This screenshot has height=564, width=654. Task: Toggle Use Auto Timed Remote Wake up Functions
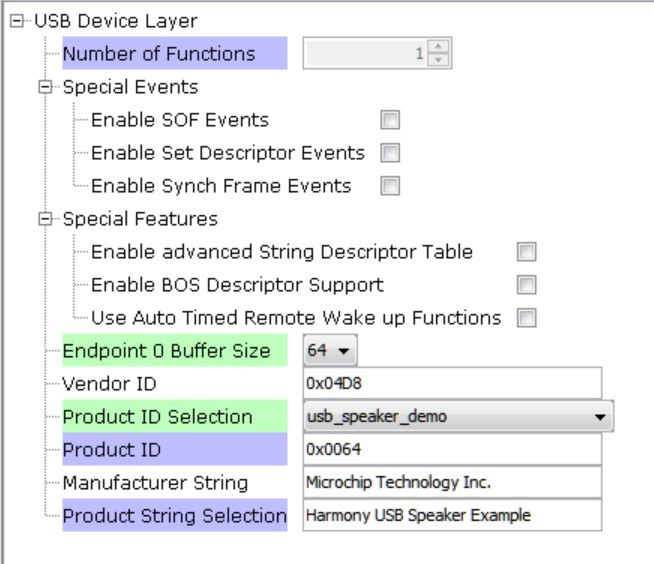[x=526, y=318]
